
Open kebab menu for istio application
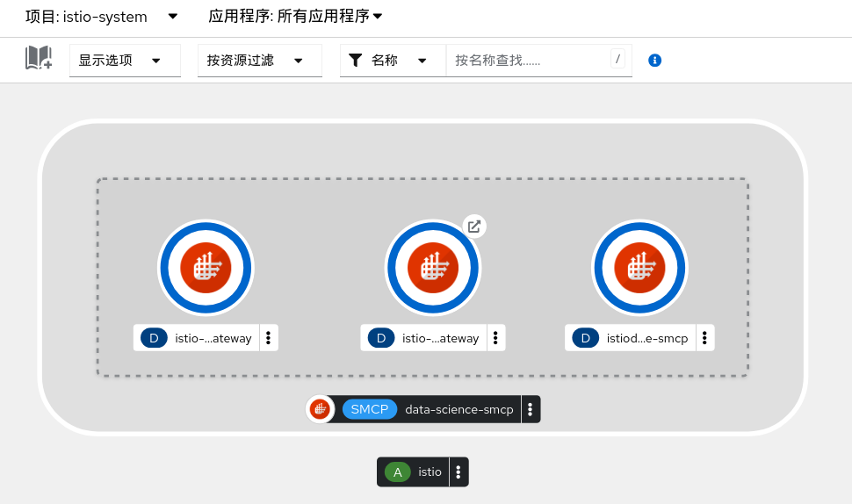pos(458,472)
